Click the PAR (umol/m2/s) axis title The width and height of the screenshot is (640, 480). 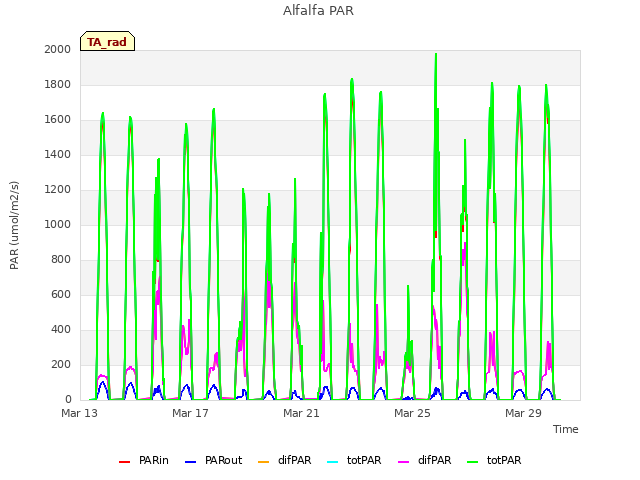(x=14, y=225)
